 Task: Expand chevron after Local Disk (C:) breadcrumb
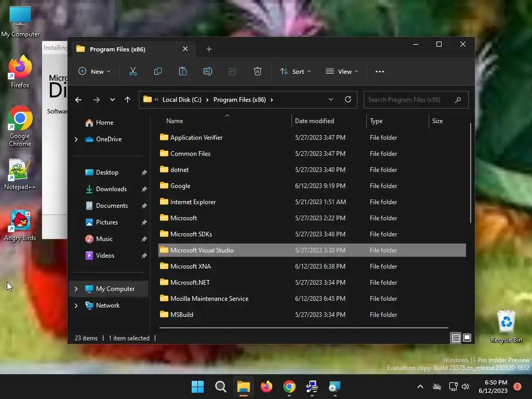click(x=207, y=100)
